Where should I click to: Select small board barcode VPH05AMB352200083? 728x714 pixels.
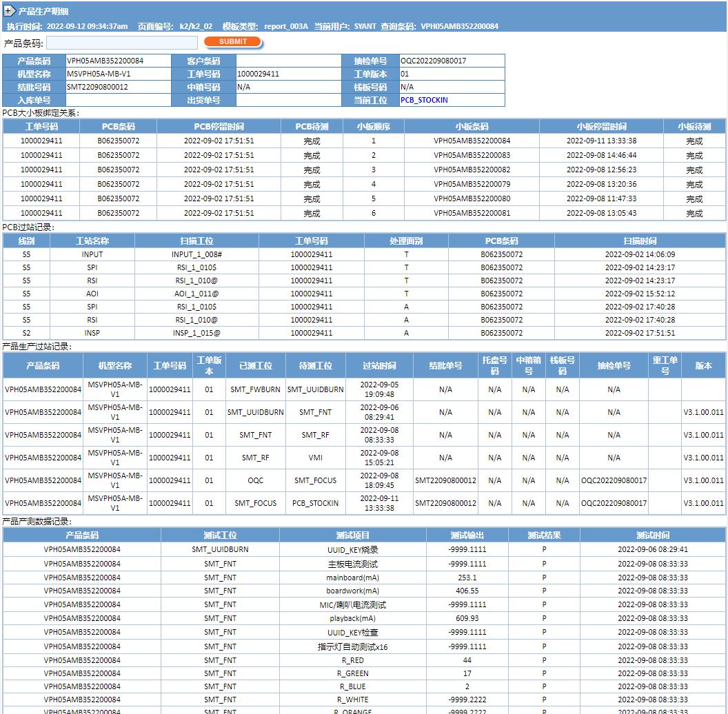[x=472, y=155]
